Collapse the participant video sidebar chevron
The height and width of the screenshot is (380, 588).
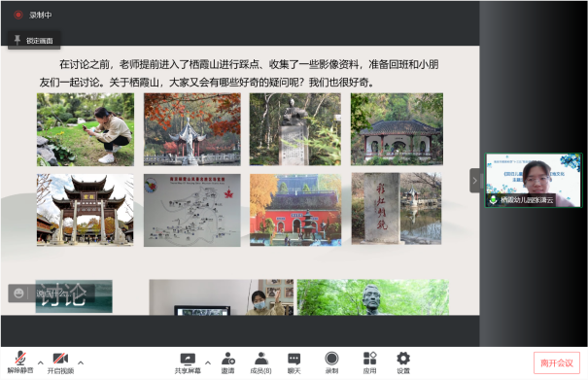click(x=474, y=181)
